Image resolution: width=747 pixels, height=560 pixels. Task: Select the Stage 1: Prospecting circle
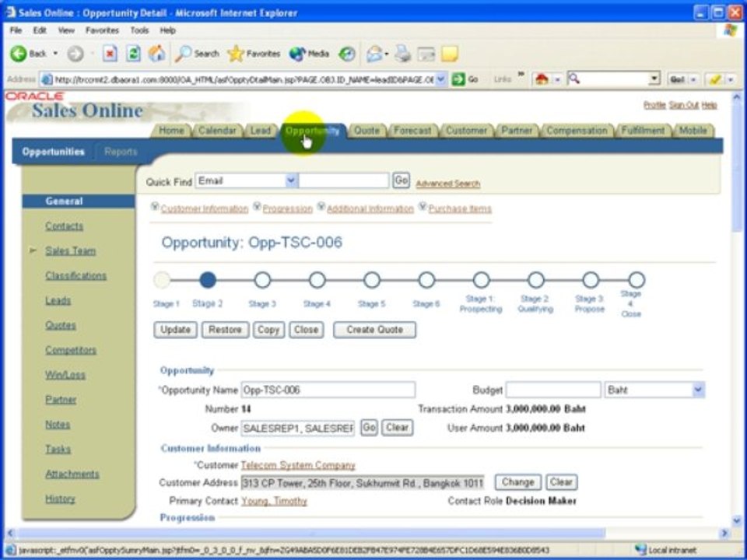pos(481,280)
